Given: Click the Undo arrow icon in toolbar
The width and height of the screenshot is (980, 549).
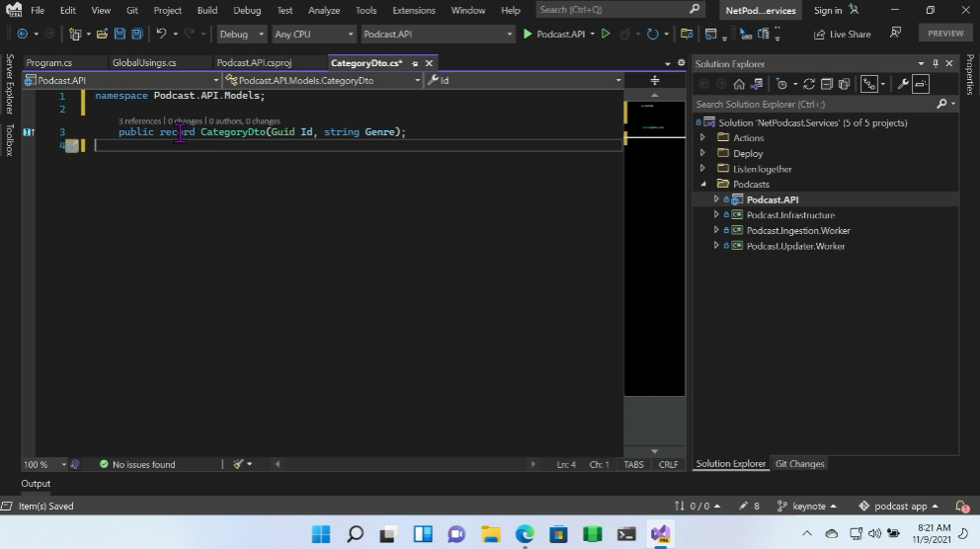Looking at the screenshot, I should pyautogui.click(x=161, y=34).
